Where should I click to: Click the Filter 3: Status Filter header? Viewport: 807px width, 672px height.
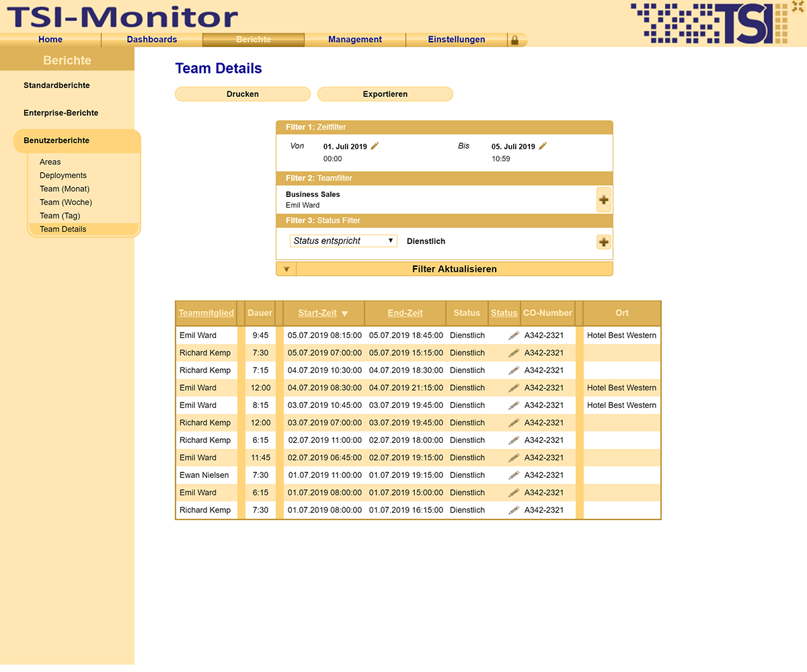pyautogui.click(x=445, y=220)
